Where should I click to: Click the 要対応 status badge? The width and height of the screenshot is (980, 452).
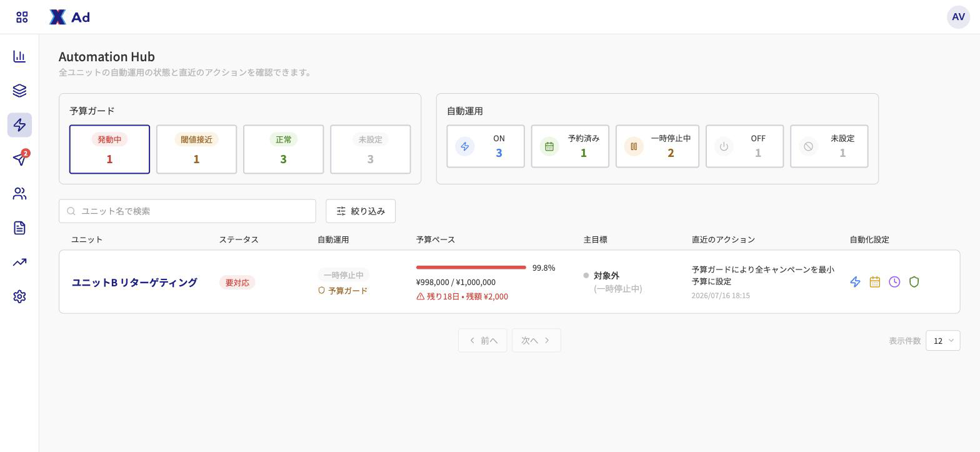237,283
